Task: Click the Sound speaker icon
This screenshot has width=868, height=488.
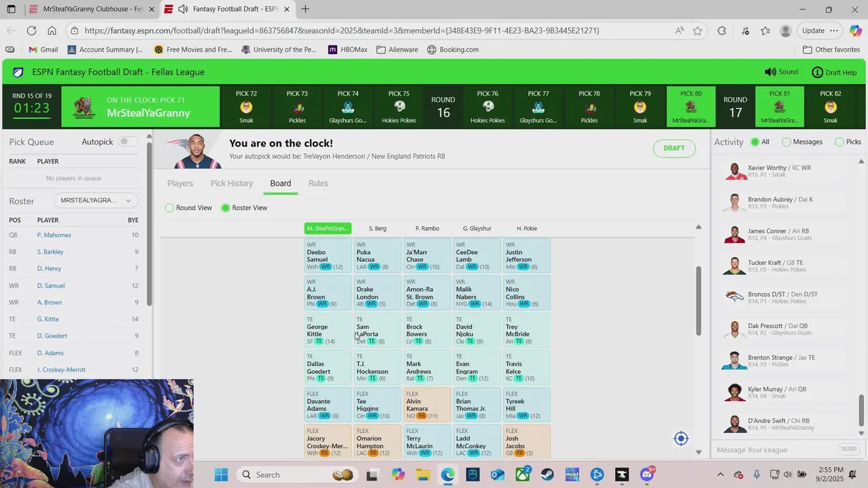Action: (x=770, y=72)
